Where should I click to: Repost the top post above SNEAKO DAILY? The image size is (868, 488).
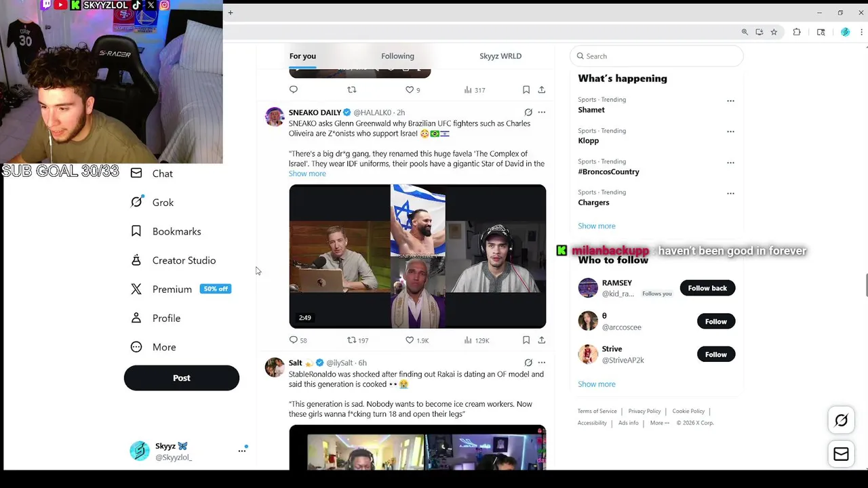pos(351,89)
